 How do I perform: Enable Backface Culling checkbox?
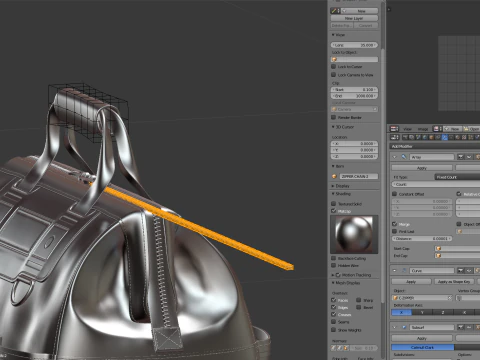pos(333,258)
